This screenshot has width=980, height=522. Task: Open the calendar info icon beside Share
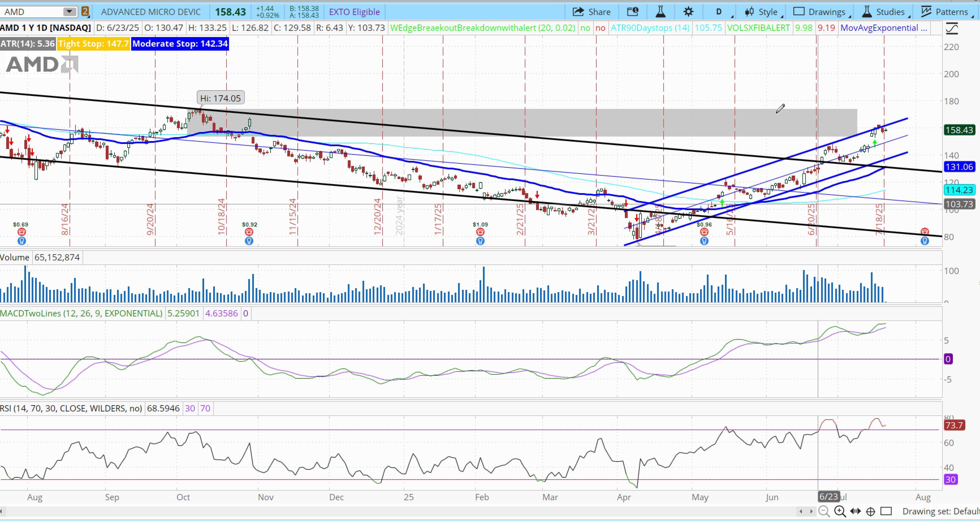(x=633, y=12)
